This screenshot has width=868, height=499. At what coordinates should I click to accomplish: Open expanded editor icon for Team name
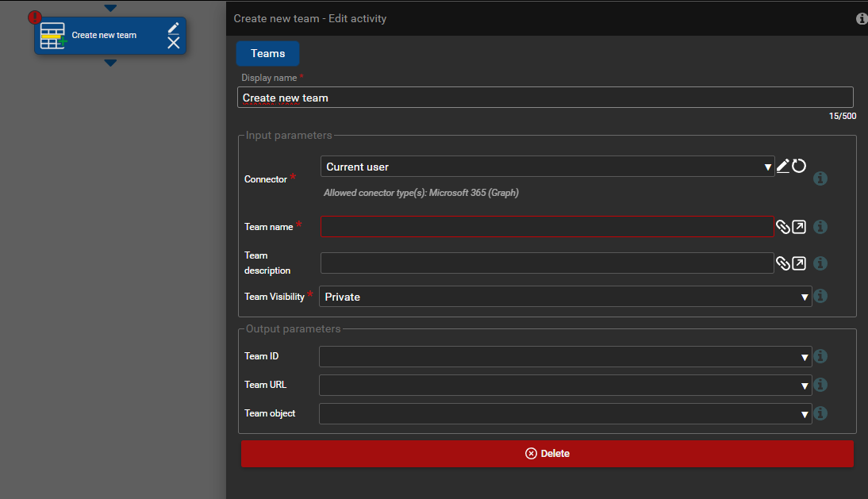(799, 227)
